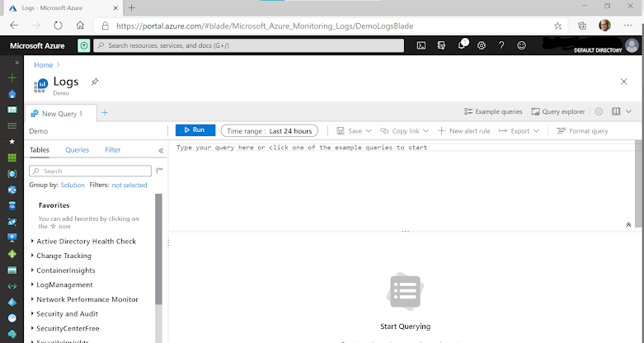The height and width of the screenshot is (343, 644).
Task: Open All services list icon
Action: tap(12, 125)
